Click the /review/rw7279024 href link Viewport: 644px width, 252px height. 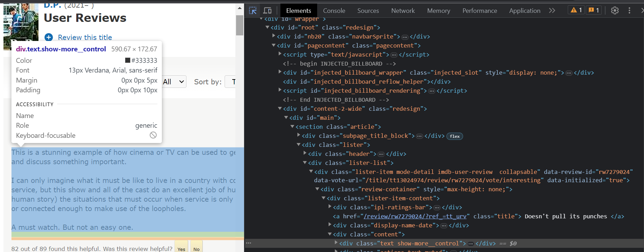[x=415, y=216]
